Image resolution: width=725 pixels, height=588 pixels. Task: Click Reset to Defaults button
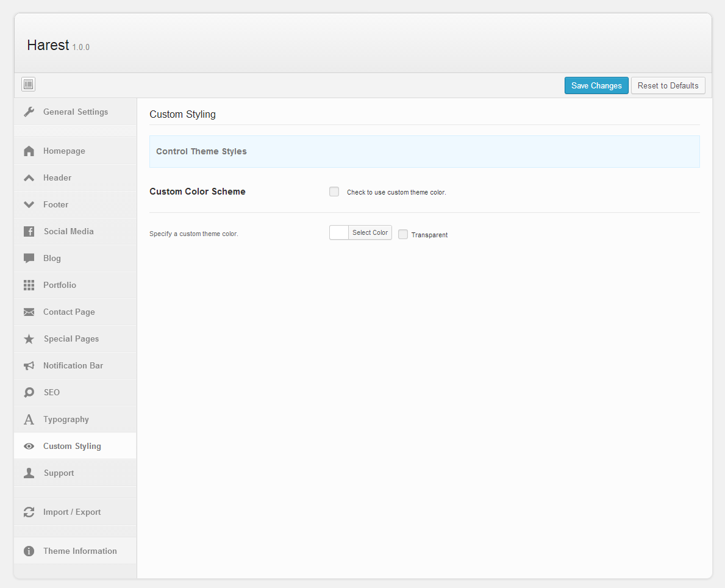pos(668,85)
